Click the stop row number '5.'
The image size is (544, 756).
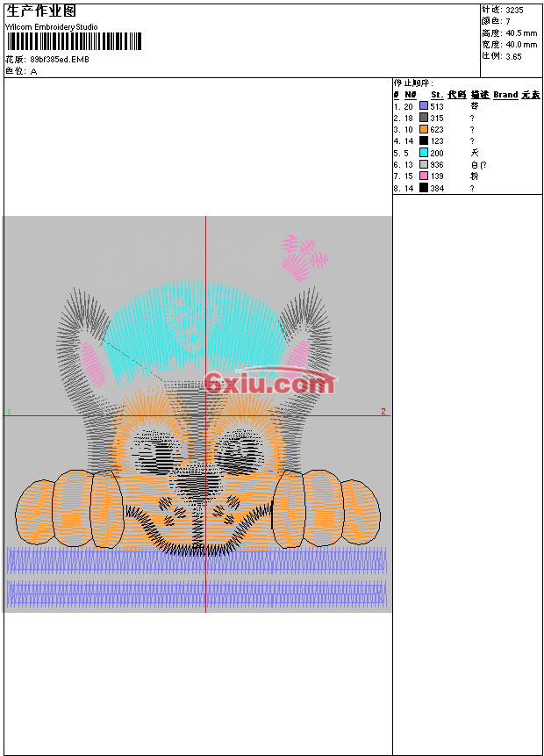click(397, 154)
